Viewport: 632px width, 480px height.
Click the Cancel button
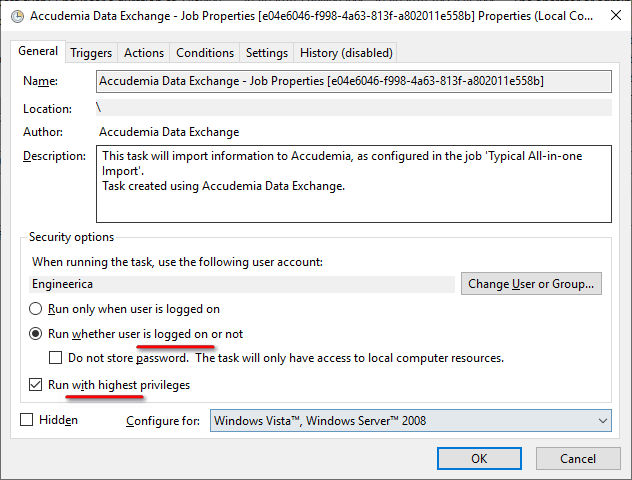click(578, 459)
